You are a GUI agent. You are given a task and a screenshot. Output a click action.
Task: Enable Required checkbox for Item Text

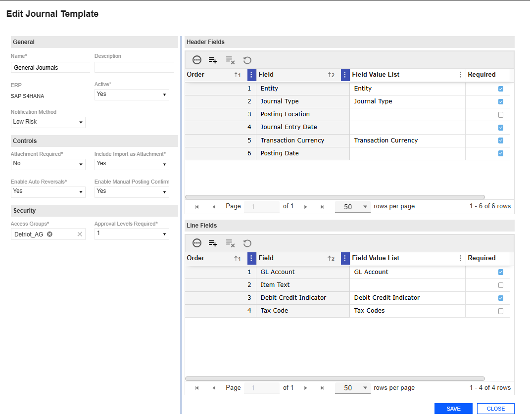[501, 285]
